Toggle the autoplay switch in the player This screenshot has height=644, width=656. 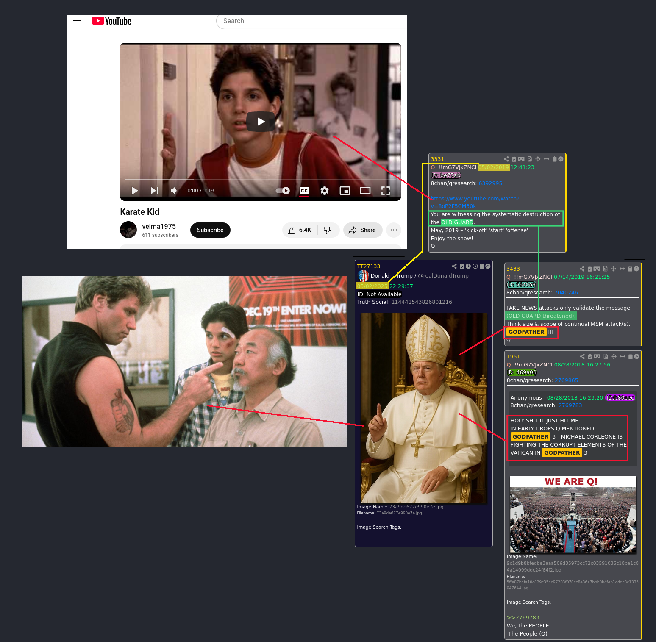pos(283,191)
